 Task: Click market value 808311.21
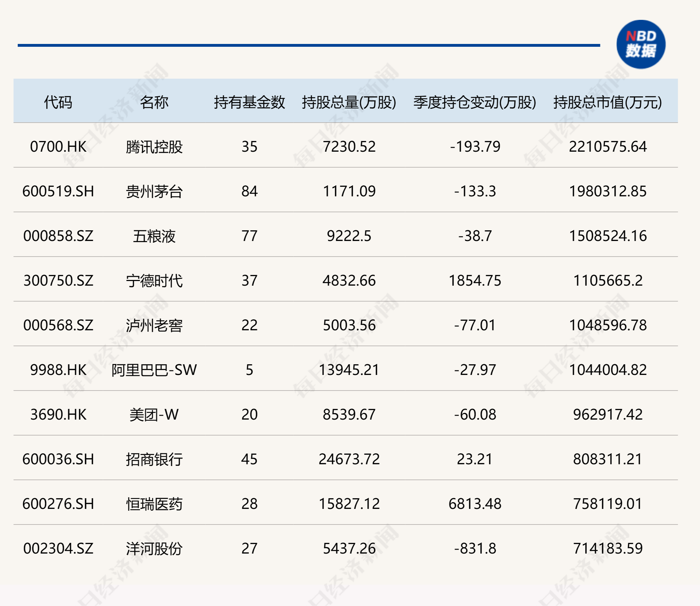608,459
